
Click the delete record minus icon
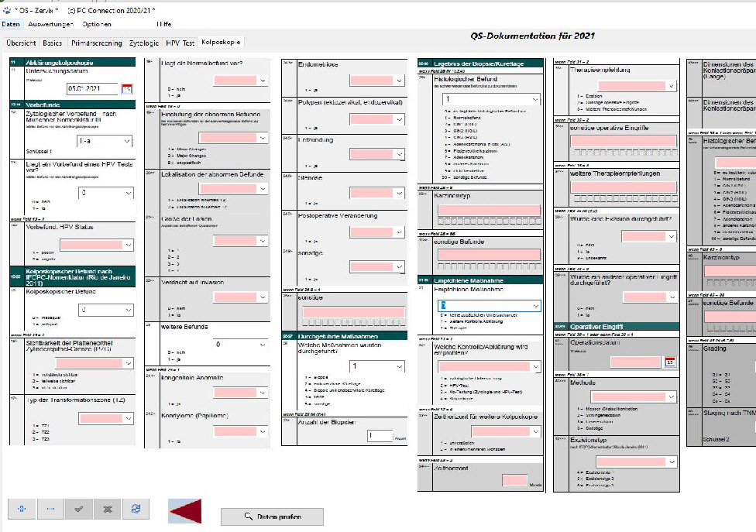tap(50, 509)
